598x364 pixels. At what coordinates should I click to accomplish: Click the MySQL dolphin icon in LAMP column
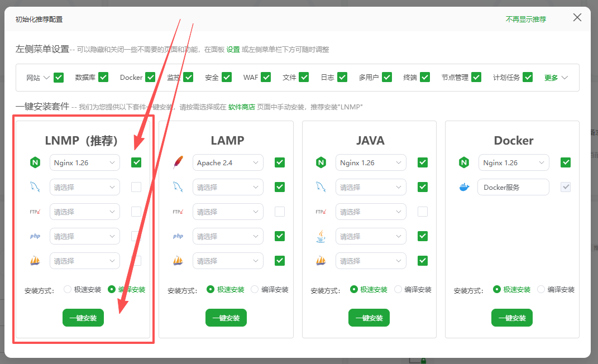(178, 187)
